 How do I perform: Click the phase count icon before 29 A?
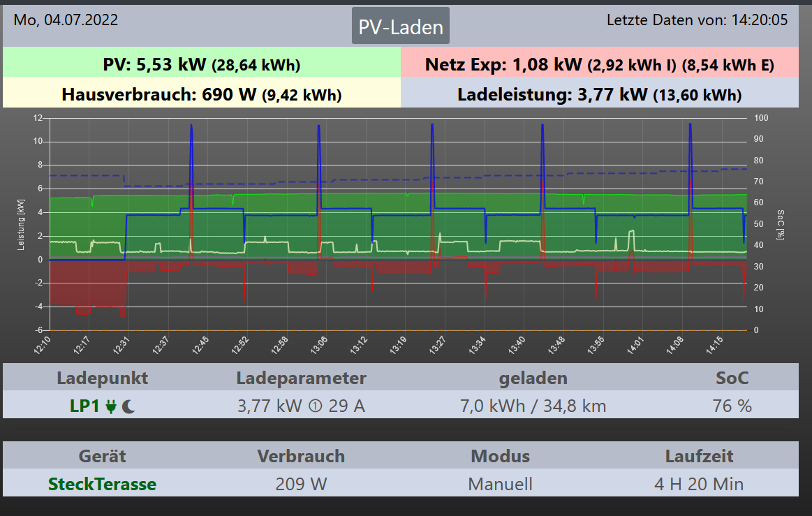tap(315, 406)
